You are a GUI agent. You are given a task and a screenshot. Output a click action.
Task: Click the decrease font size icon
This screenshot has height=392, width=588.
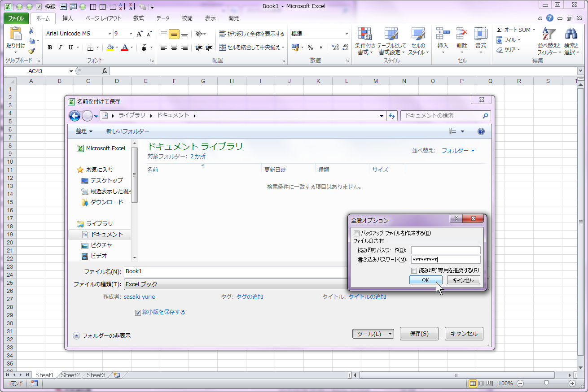pyautogui.click(x=149, y=34)
